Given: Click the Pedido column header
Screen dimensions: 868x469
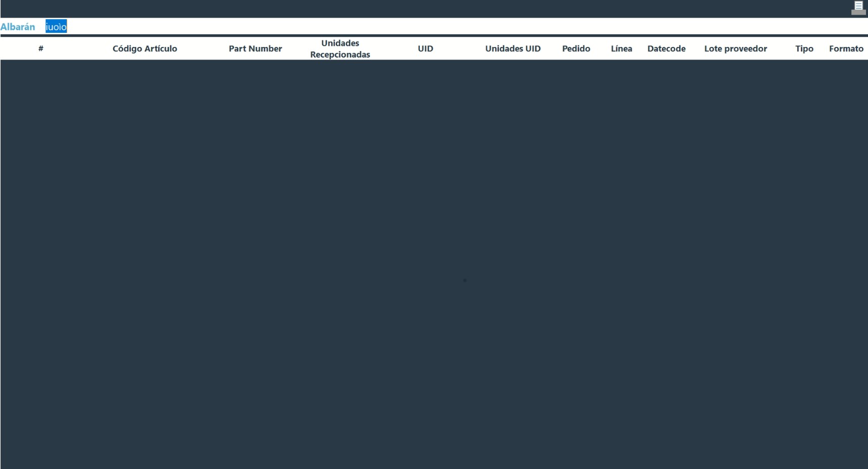Looking at the screenshot, I should point(576,48).
